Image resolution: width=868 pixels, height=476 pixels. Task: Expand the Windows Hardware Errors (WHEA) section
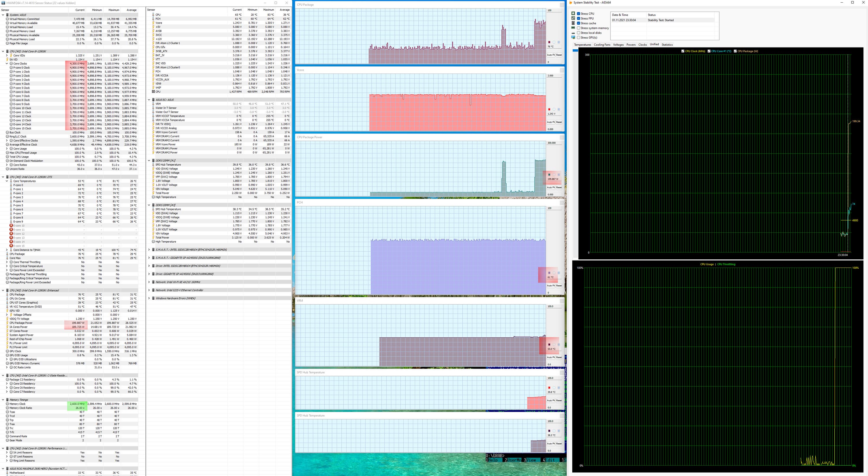point(149,298)
